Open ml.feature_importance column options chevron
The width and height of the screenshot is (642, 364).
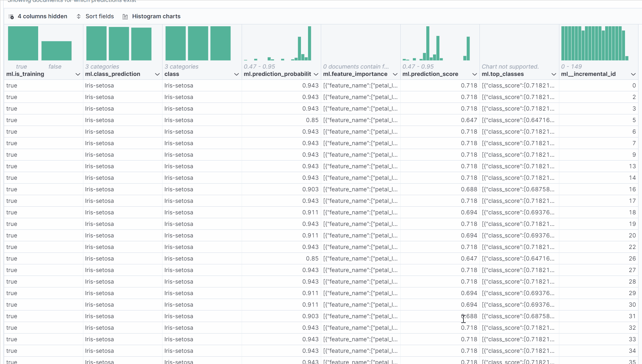[x=395, y=74]
